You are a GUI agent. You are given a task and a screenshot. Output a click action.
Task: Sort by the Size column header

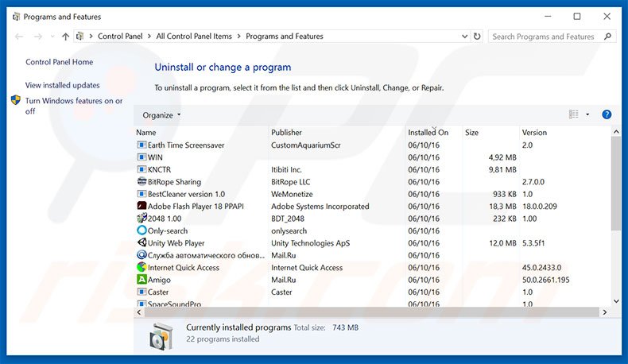click(471, 132)
